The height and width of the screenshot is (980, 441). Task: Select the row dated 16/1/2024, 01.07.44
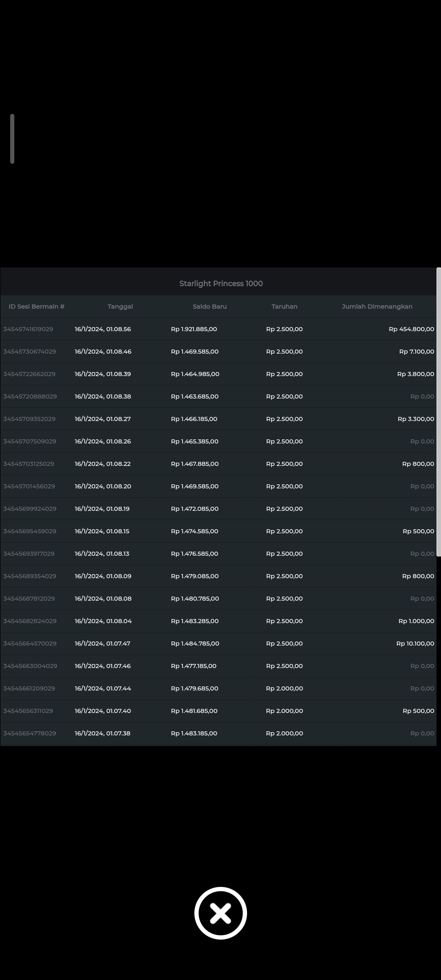click(x=102, y=688)
